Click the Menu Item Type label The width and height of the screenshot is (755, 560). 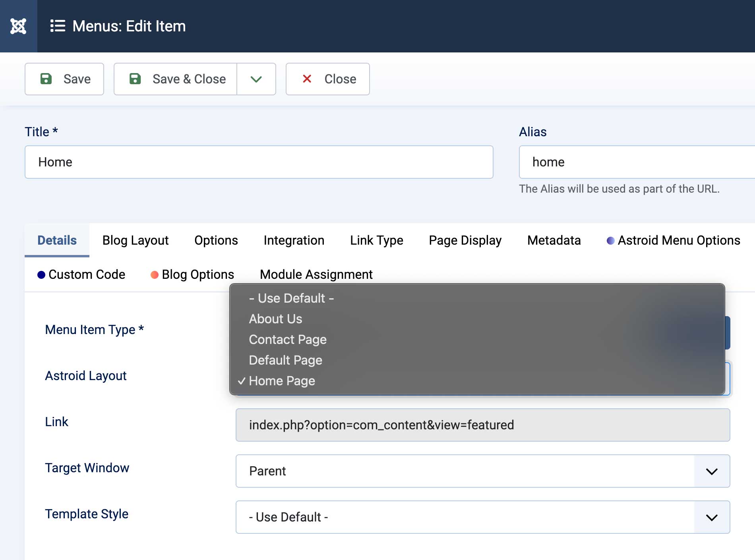coord(95,330)
